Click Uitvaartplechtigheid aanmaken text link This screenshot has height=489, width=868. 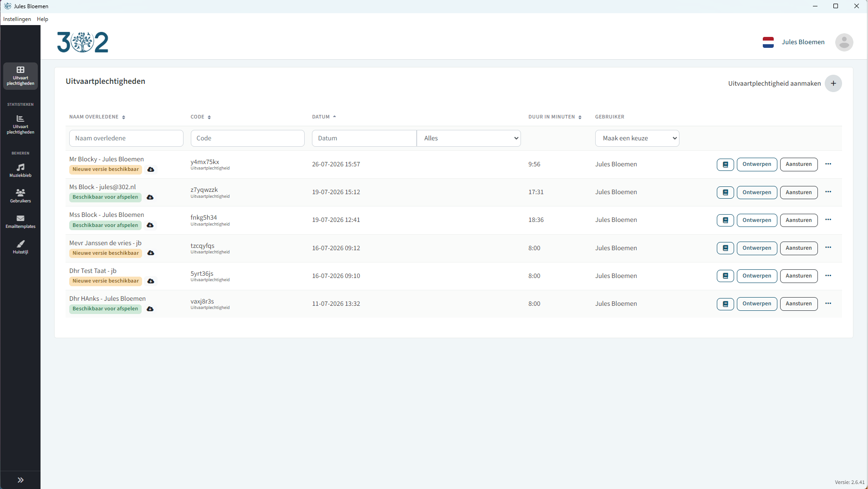click(x=774, y=83)
